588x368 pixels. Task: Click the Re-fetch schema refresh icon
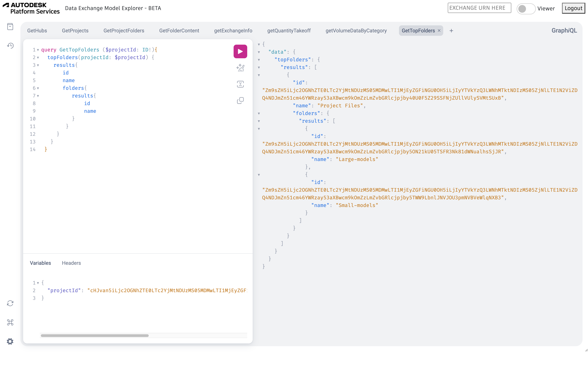[x=10, y=303]
